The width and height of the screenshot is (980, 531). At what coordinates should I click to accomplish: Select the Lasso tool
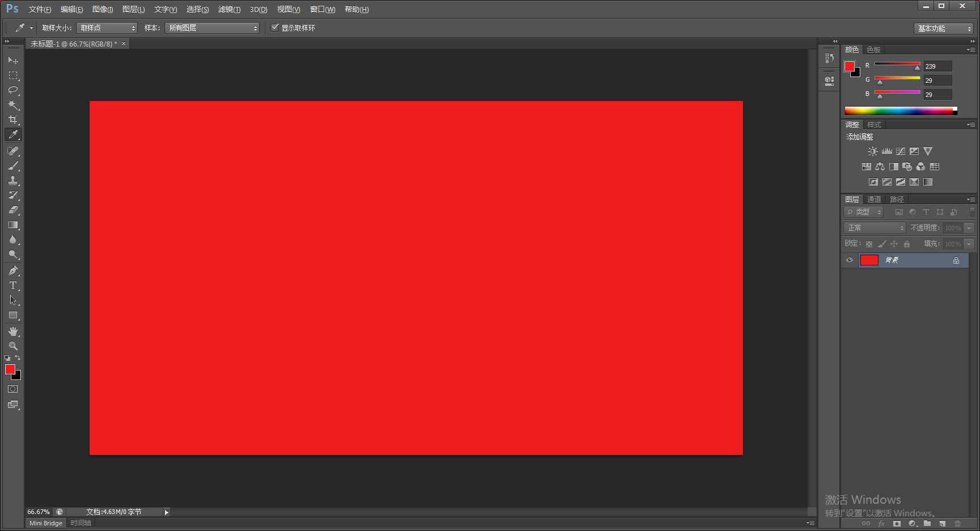(x=13, y=90)
